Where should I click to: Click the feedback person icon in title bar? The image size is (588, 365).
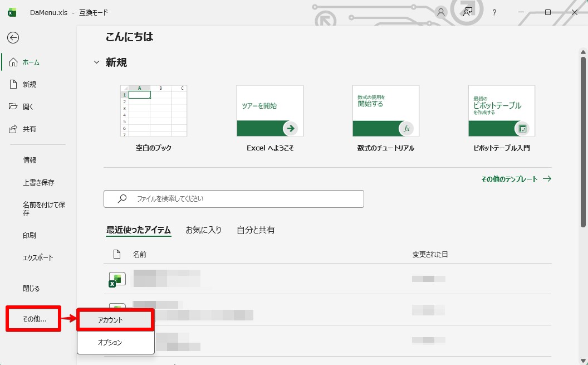coord(467,12)
